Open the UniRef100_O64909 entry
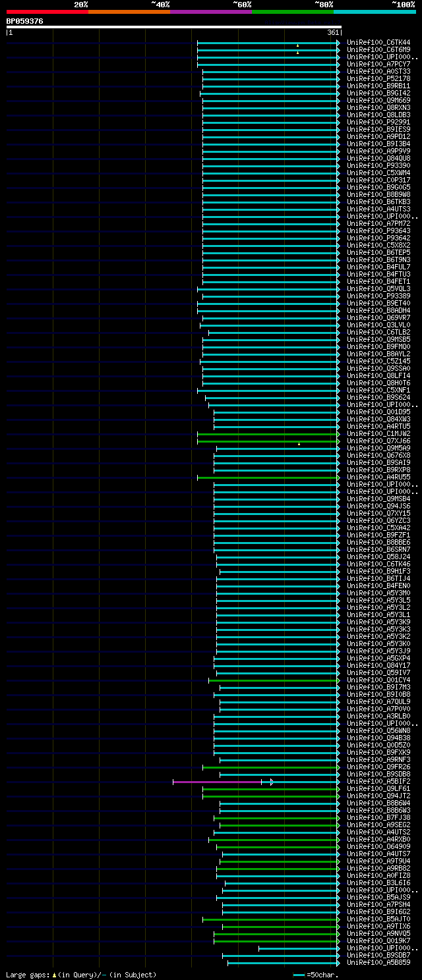The height and width of the screenshot is (980, 422). tap(378, 847)
